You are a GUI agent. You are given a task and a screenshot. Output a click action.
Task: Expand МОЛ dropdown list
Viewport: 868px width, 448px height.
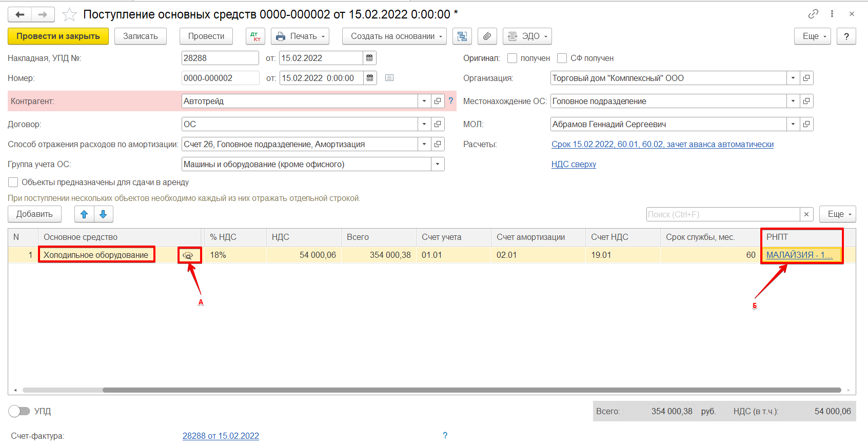[793, 124]
